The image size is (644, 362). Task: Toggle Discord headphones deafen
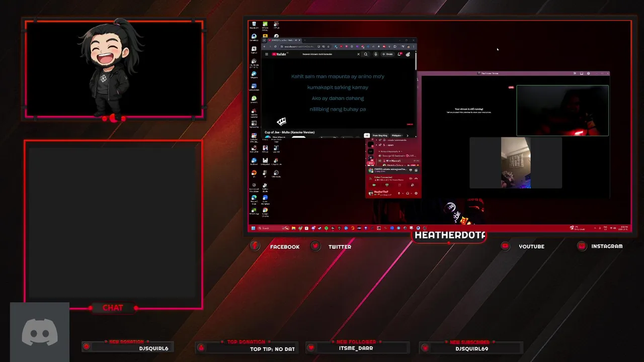[x=408, y=193]
